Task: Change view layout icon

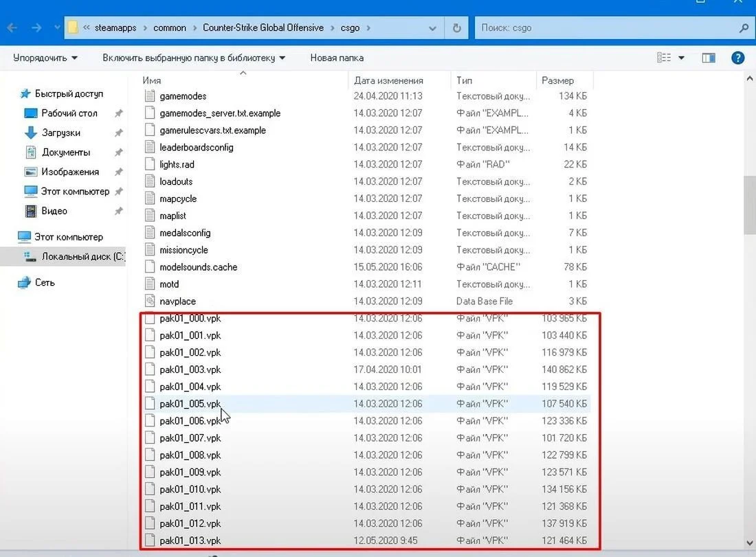Action: click(x=664, y=58)
